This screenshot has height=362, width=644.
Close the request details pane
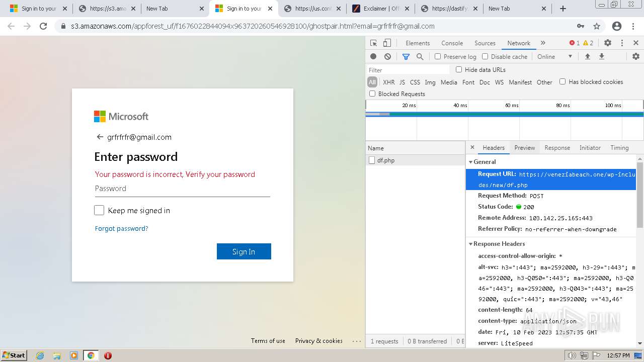[x=472, y=147]
